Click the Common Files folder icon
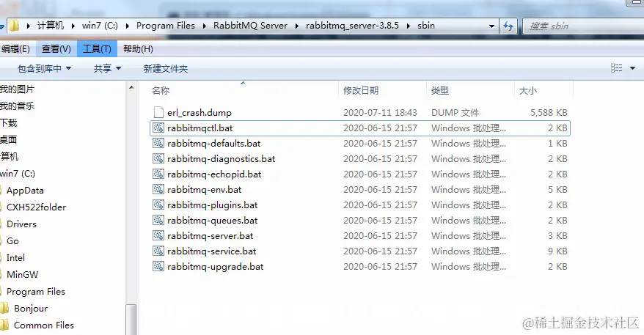 click(x=4, y=325)
